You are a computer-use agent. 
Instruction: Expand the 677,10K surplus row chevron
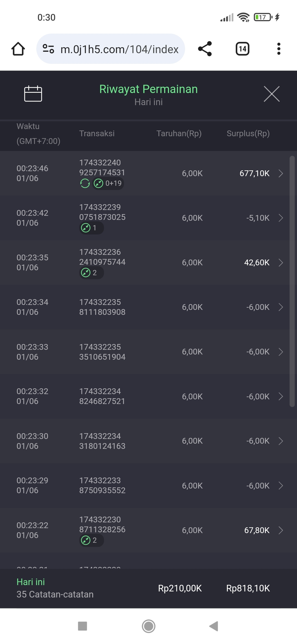coord(281,173)
